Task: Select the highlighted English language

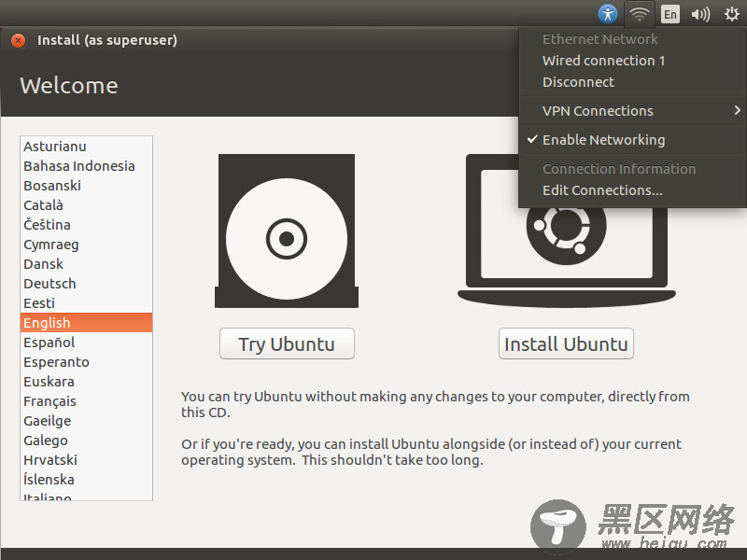Action: point(86,323)
